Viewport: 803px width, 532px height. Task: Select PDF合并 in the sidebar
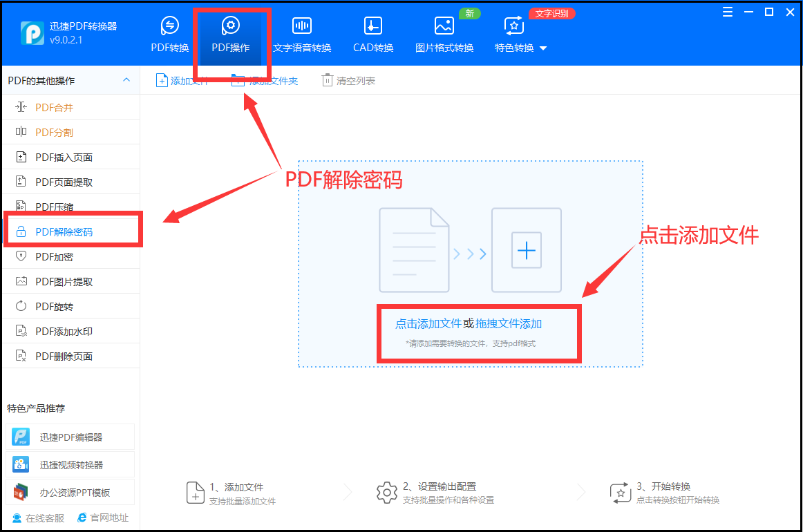[x=71, y=107]
